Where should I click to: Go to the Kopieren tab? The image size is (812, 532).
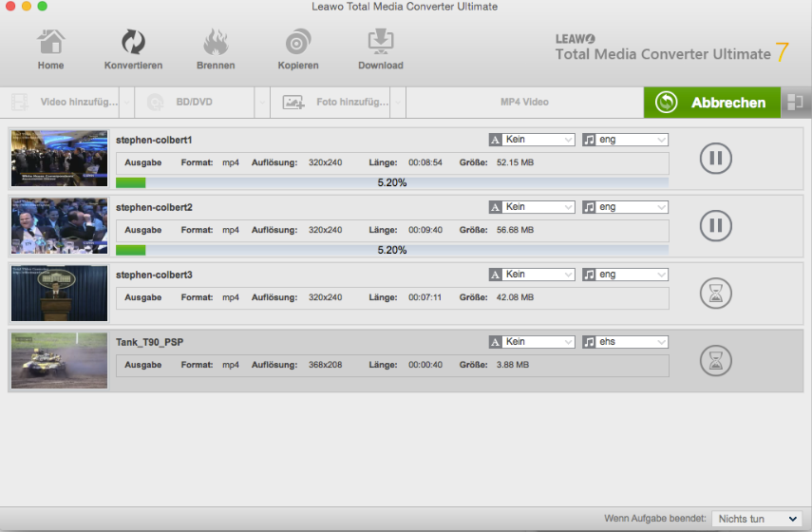point(298,49)
